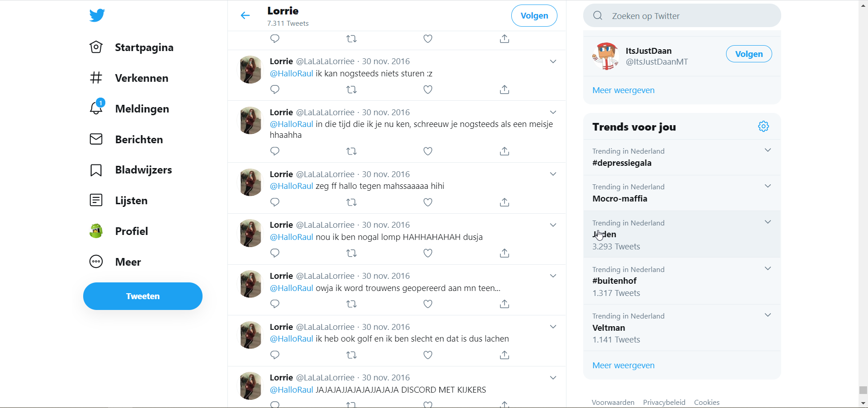The width and height of the screenshot is (868, 408).
Task: Go to Bladwijzers in sidebar
Action: pyautogui.click(x=143, y=170)
